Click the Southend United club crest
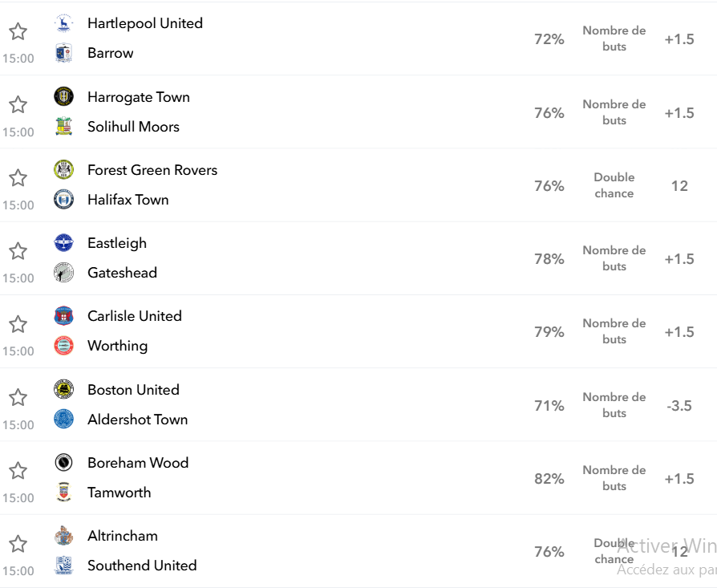This screenshot has width=717, height=588. click(63, 566)
